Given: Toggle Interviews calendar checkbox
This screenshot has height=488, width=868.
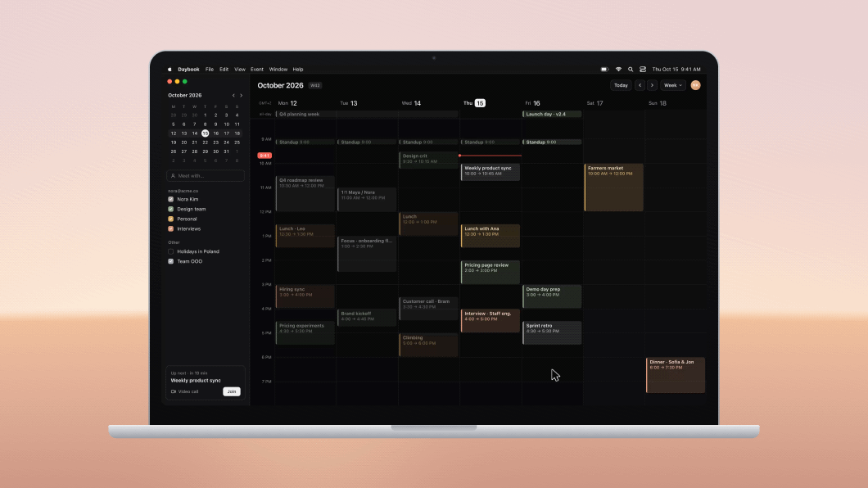Looking at the screenshot, I should coord(170,228).
